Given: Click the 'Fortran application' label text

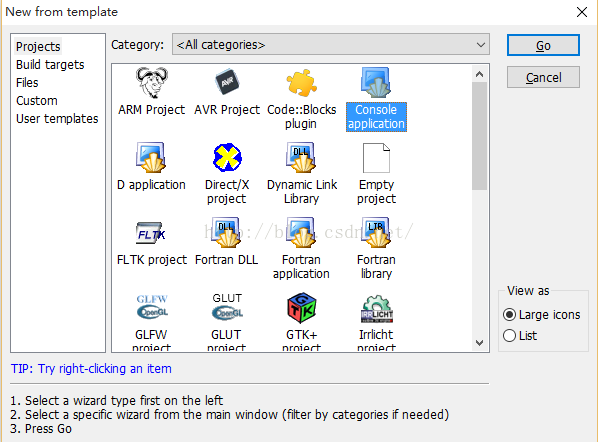Looking at the screenshot, I should [x=301, y=267].
